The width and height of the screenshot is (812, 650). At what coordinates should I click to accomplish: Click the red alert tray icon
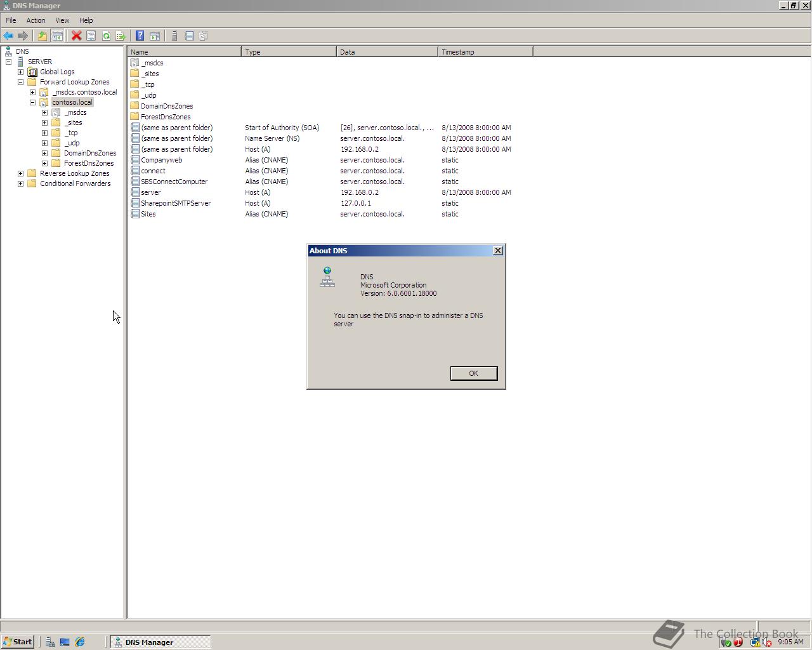point(738,642)
